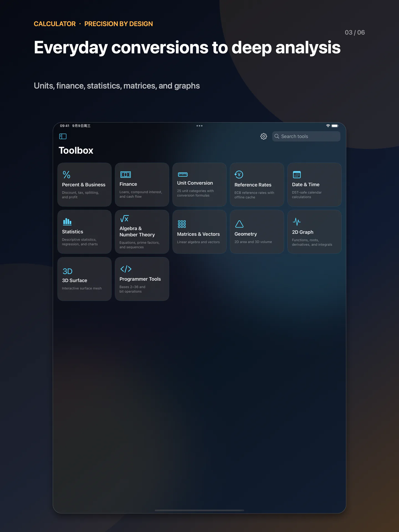Click the Statistics bar chart icon
399x532 pixels.
pyautogui.click(x=67, y=221)
